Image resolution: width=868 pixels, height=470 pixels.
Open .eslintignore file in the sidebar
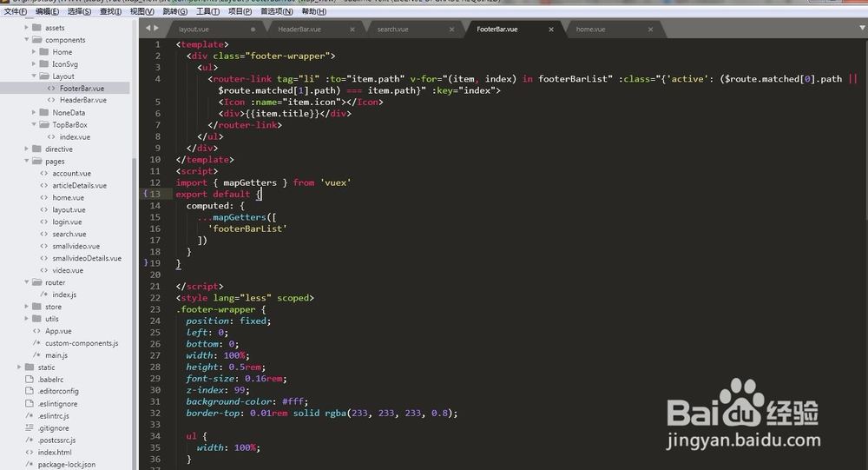57,404
